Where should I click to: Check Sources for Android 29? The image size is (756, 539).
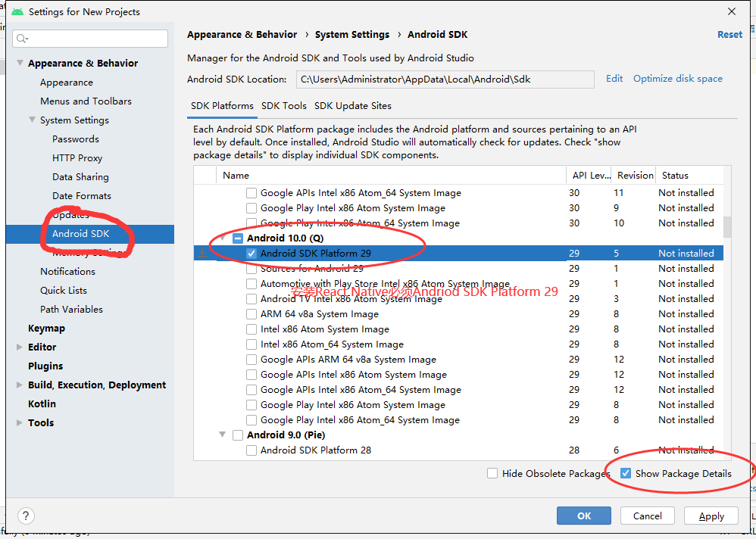point(251,268)
